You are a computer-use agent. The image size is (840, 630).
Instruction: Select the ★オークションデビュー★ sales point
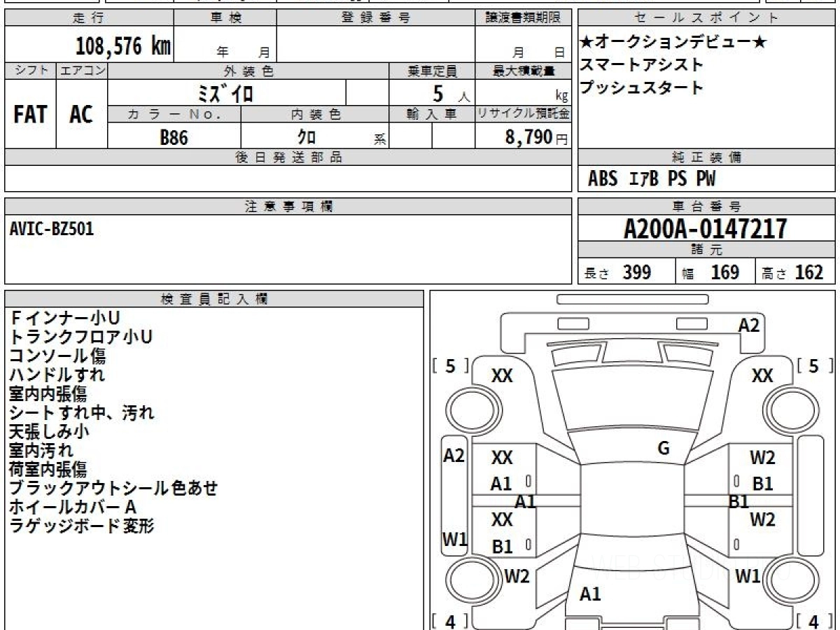tap(673, 43)
